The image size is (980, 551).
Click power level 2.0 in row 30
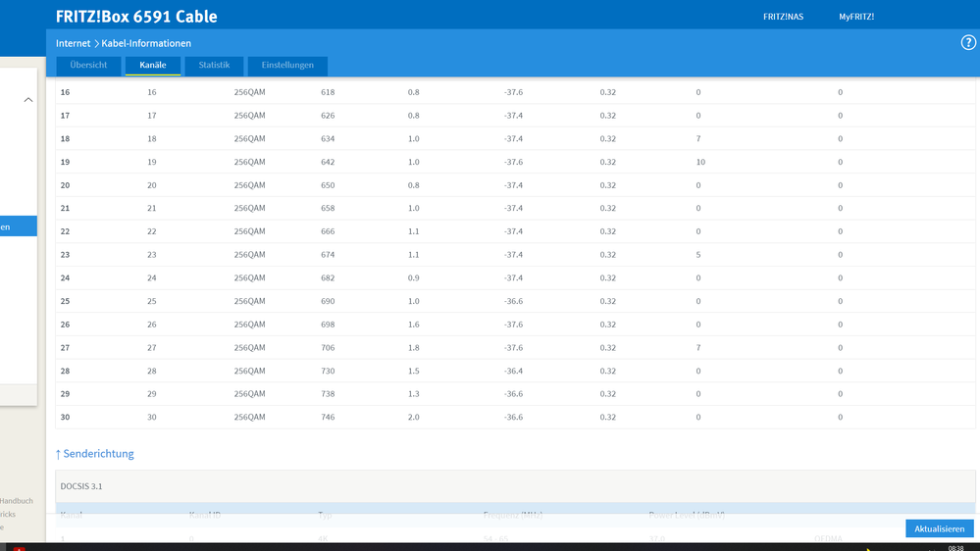pyautogui.click(x=414, y=418)
